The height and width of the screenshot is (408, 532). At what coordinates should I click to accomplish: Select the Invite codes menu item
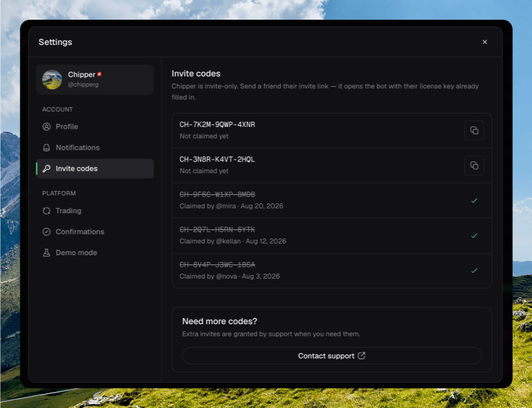[95, 168]
